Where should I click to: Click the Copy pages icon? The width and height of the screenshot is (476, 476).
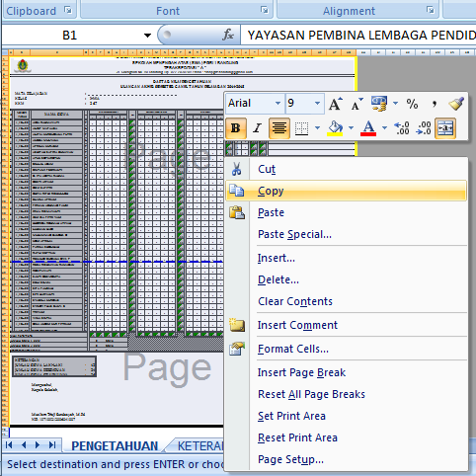pos(237,191)
